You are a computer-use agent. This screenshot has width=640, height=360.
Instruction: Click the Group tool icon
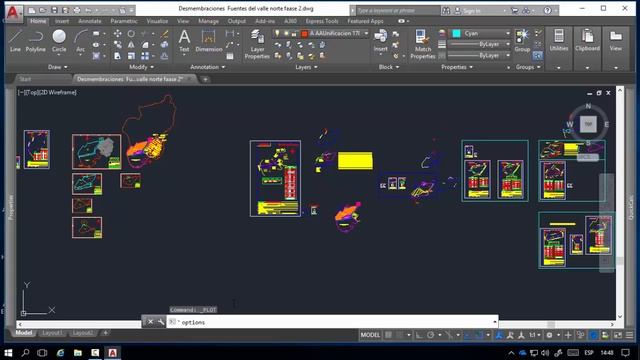[x=522, y=41]
